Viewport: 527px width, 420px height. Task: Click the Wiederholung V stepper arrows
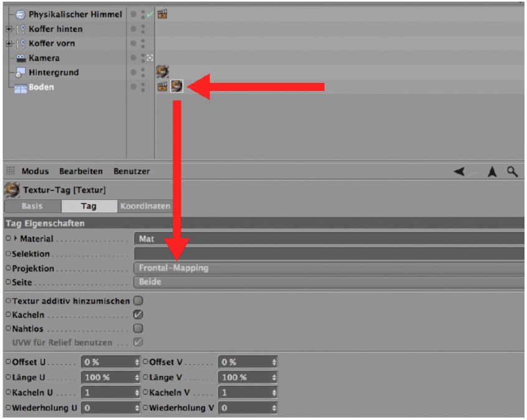pyautogui.click(x=274, y=408)
